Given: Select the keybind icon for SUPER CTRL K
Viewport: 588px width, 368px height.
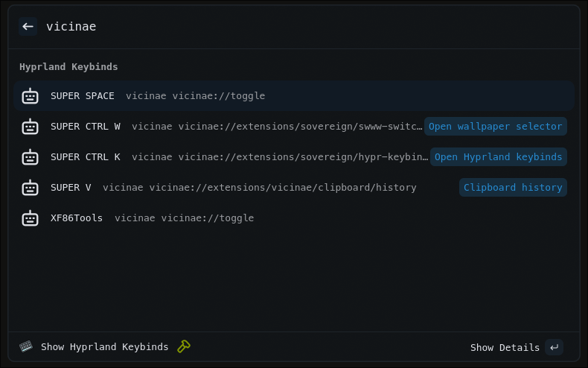Looking at the screenshot, I should (x=30, y=157).
